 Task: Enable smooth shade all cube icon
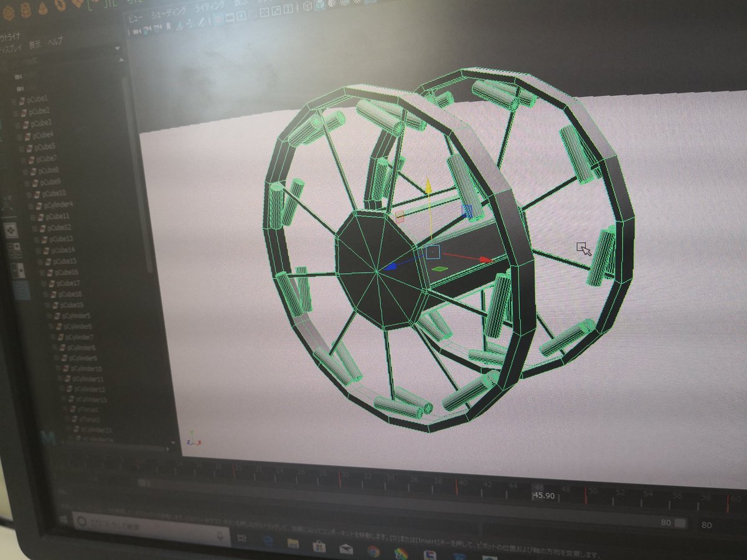click(x=319, y=6)
